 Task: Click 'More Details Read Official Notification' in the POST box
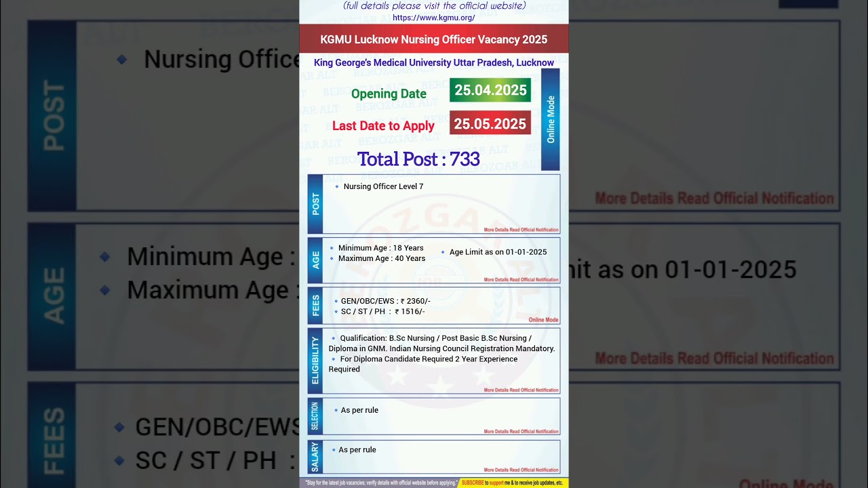click(x=521, y=230)
